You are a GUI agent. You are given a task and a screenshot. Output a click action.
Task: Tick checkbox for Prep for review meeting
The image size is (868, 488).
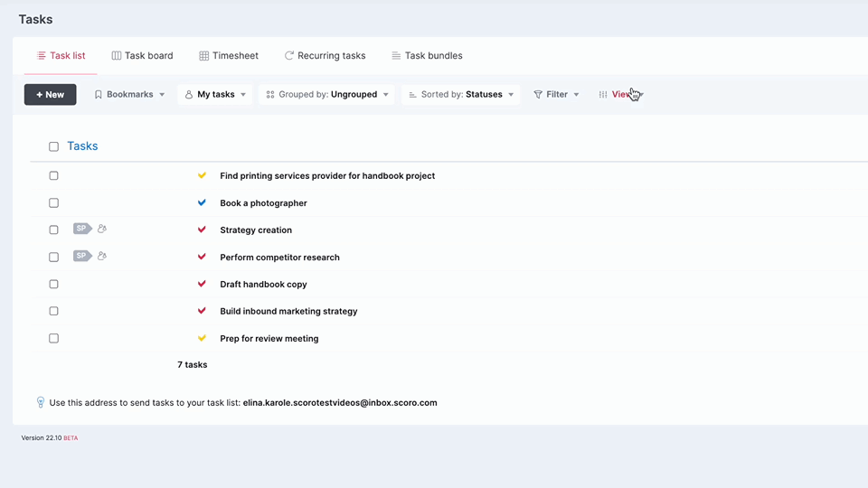pos(53,338)
